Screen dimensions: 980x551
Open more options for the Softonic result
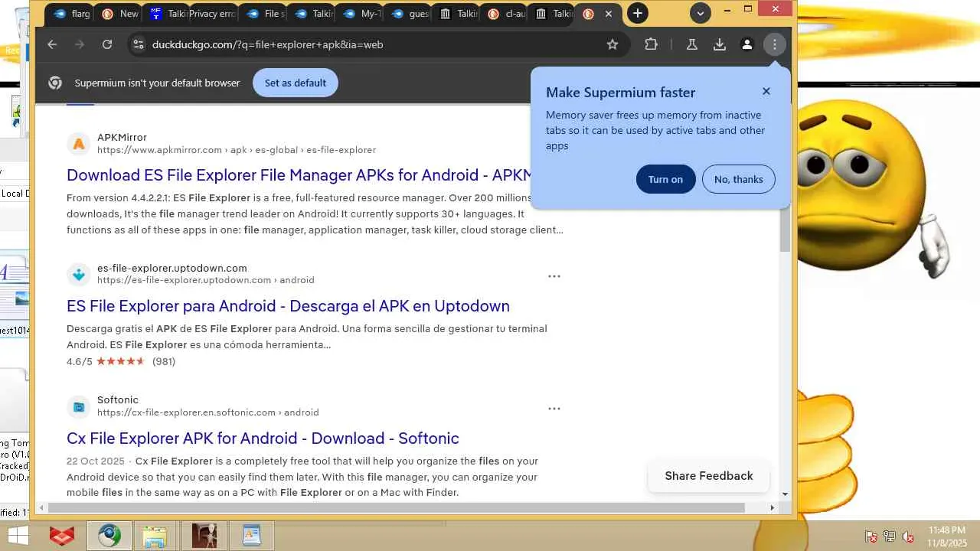pyautogui.click(x=554, y=409)
